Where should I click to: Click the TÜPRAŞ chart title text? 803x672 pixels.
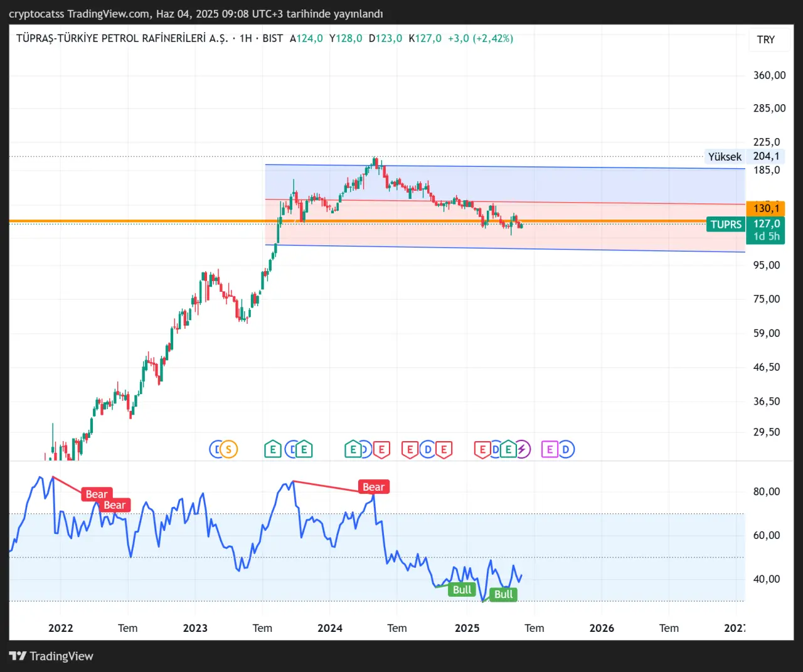[122, 38]
